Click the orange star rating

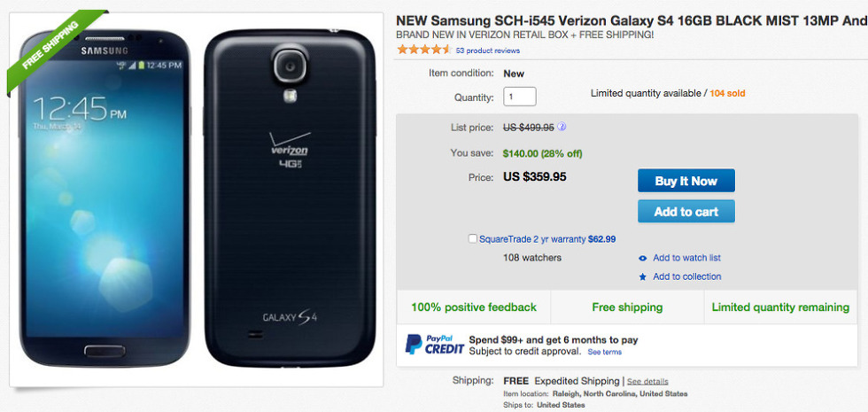[x=424, y=50]
